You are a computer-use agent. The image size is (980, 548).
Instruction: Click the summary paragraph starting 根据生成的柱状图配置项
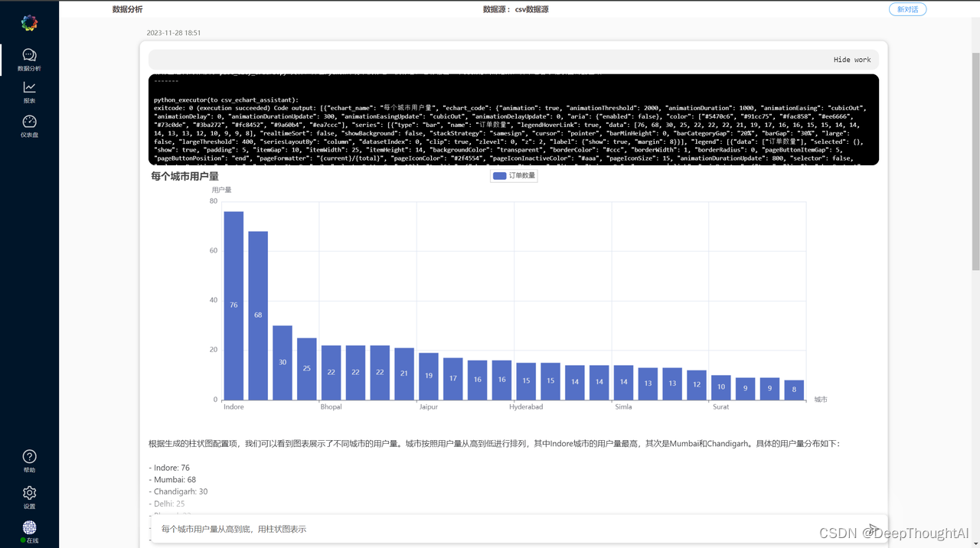pos(494,444)
